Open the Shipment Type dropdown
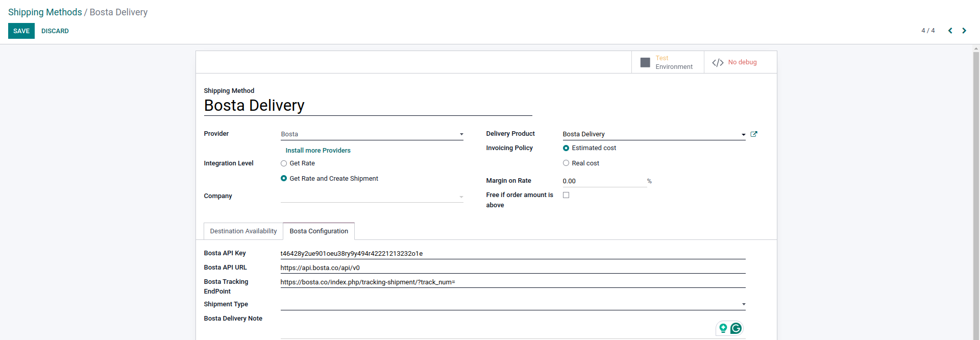 tap(513, 304)
